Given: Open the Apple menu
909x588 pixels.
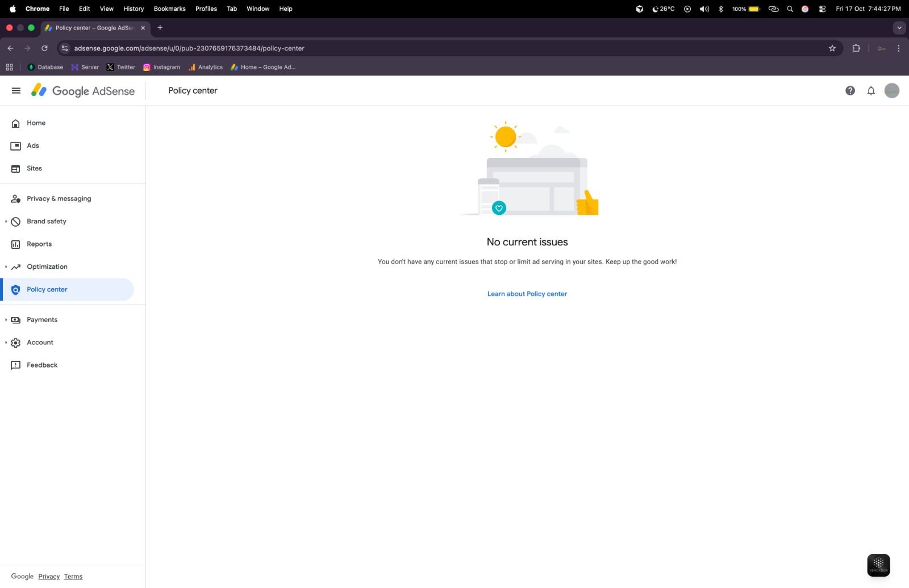Looking at the screenshot, I should 12,9.
